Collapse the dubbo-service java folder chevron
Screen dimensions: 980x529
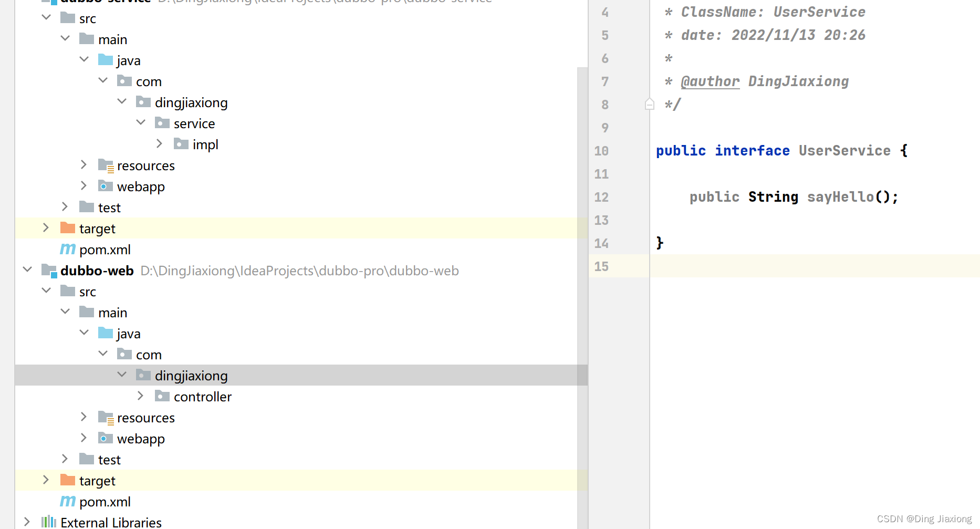coord(84,59)
